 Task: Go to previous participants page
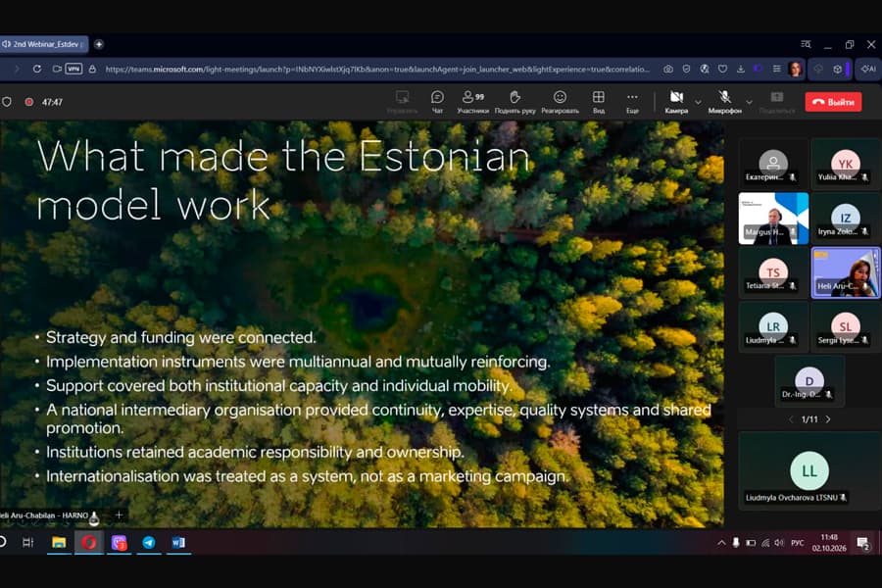pos(791,419)
